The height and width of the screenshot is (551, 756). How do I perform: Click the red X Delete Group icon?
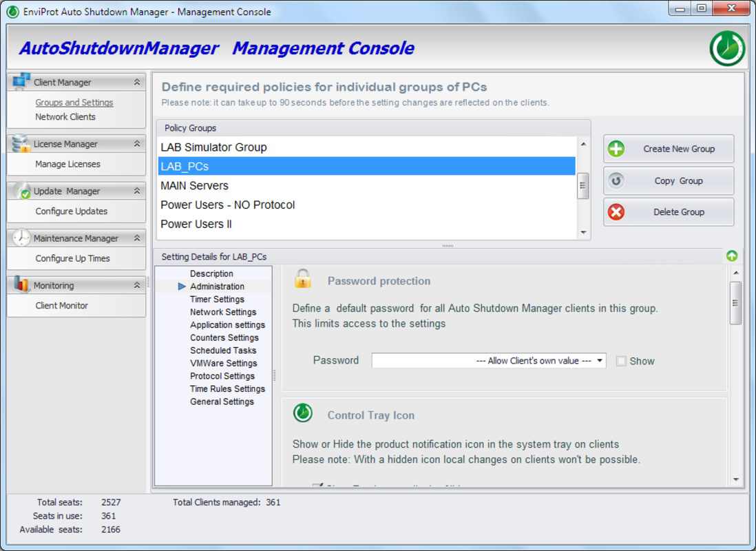616,212
